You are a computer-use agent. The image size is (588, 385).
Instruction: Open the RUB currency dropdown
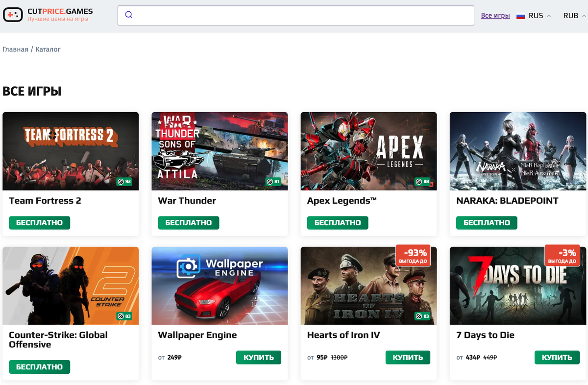pos(574,16)
